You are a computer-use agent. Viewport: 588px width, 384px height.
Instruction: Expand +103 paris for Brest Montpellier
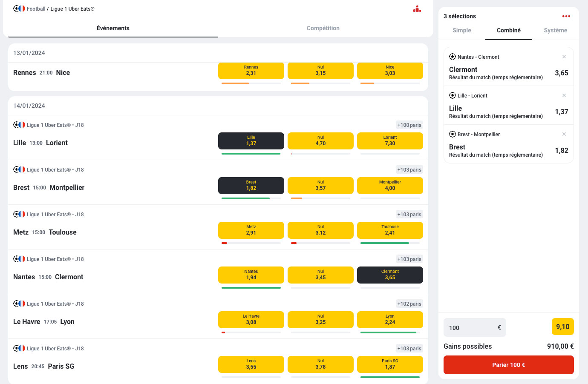409,170
